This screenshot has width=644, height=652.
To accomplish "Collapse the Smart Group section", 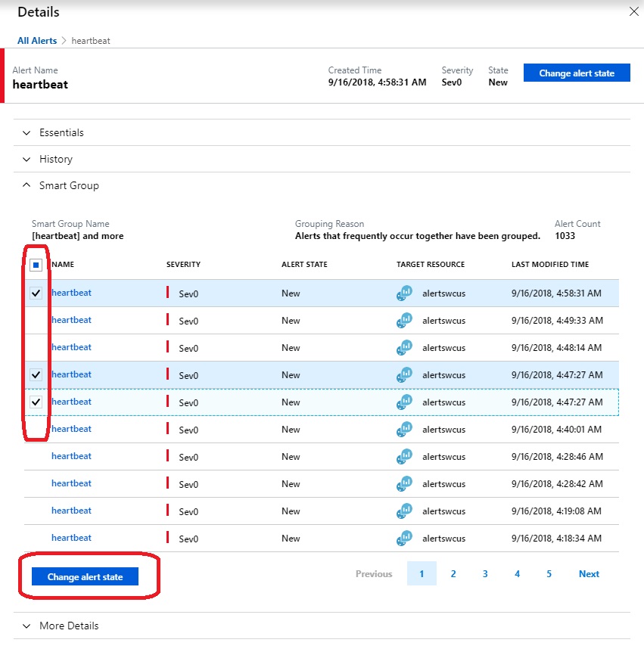I will click(68, 185).
